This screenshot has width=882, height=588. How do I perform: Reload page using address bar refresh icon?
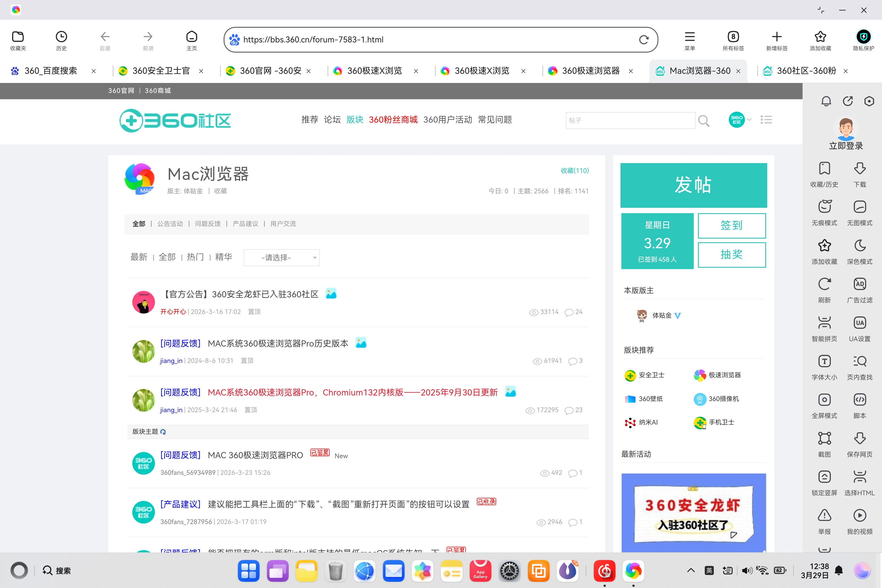tap(644, 40)
